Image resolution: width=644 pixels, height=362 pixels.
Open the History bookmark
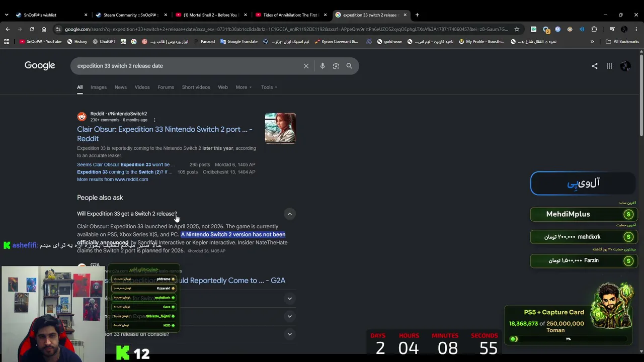[77, 42]
